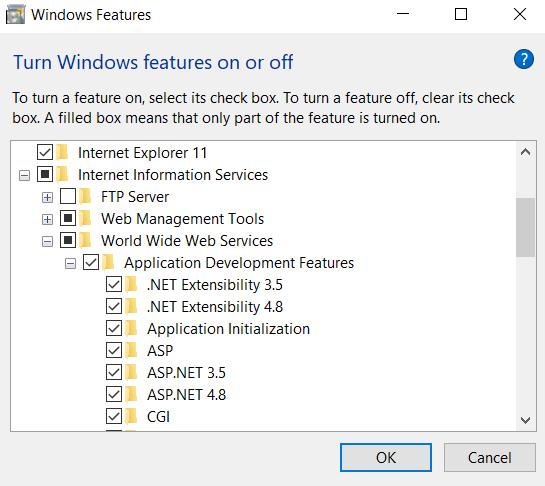Collapse the Application Development Features node

71,263
